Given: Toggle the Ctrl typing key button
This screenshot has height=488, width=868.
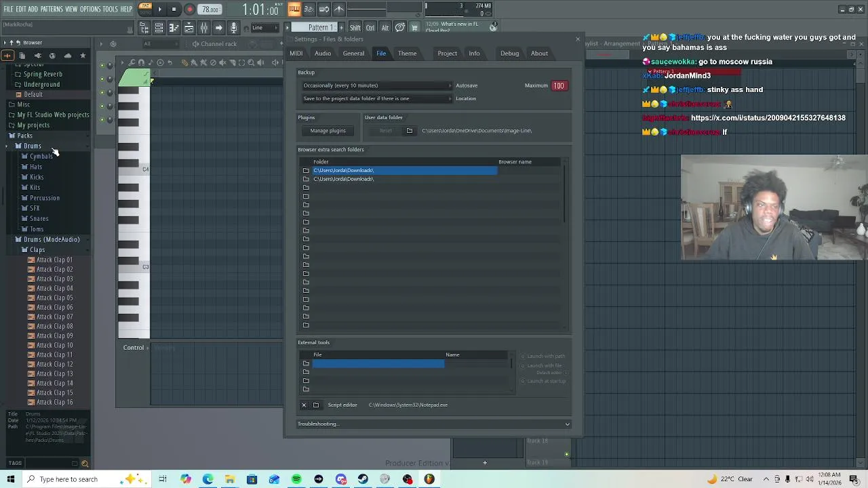Looking at the screenshot, I should pyautogui.click(x=370, y=28).
